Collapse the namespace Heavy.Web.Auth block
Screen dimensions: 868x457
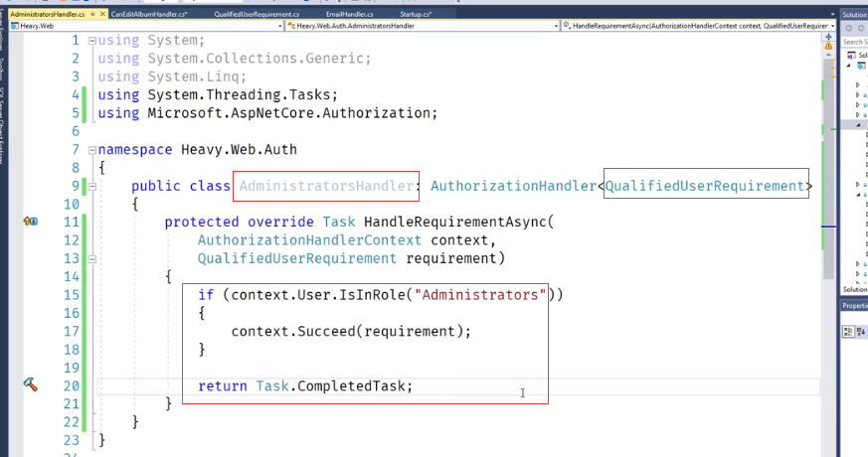click(92, 150)
